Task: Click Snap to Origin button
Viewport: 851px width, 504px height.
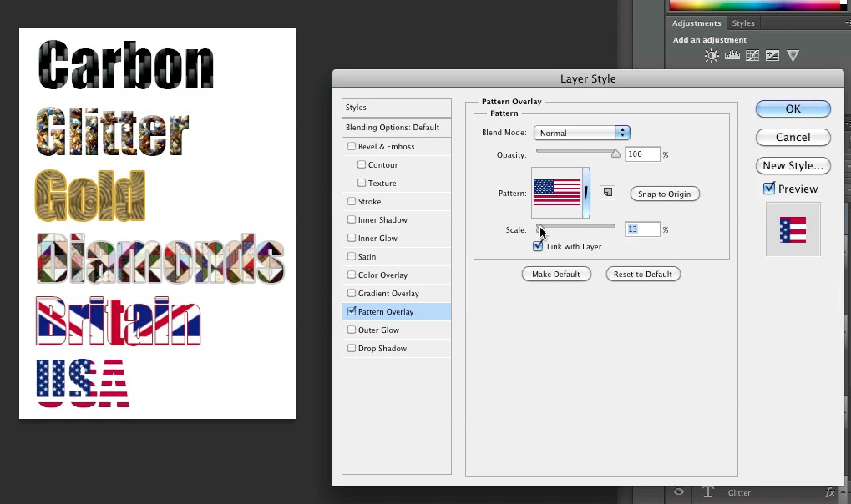Action: click(665, 194)
